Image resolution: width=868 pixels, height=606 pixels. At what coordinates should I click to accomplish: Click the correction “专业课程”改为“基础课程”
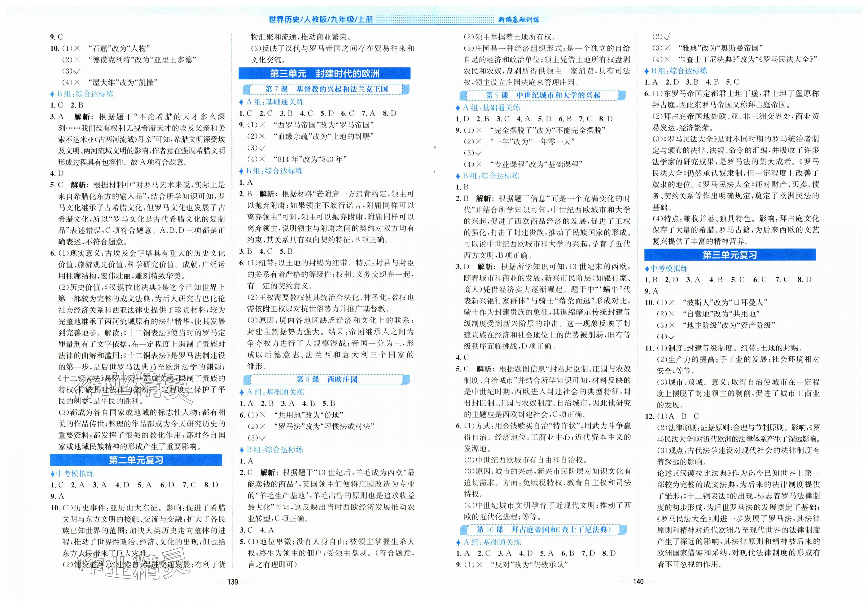click(536, 165)
